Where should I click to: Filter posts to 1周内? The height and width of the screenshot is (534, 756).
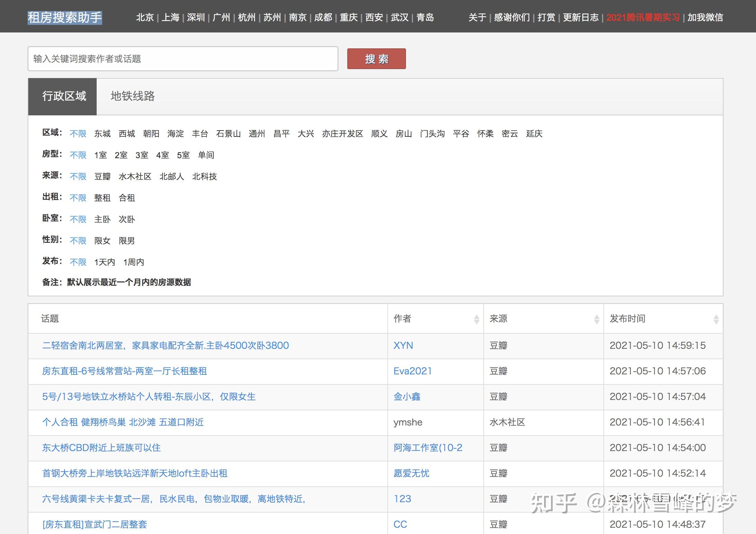click(134, 262)
